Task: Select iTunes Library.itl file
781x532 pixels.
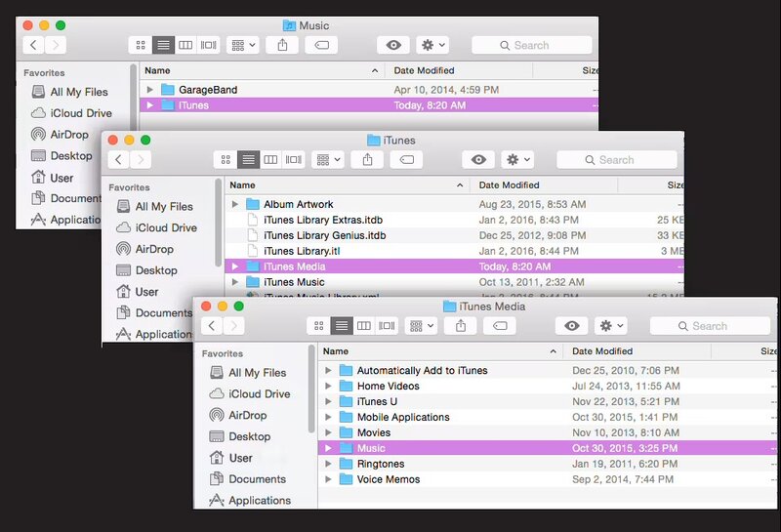Action: click(454, 251)
